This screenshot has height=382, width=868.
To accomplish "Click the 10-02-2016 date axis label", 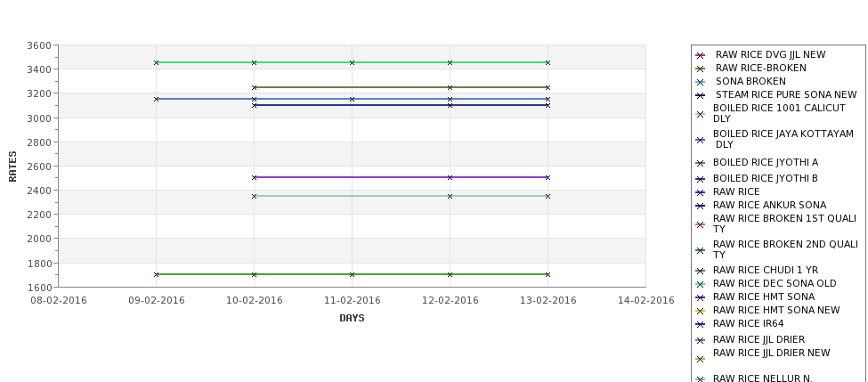I will [254, 301].
